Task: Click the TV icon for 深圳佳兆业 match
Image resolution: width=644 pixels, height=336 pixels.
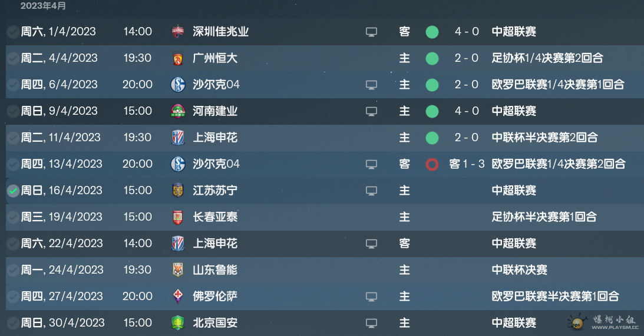Action: pos(371,32)
